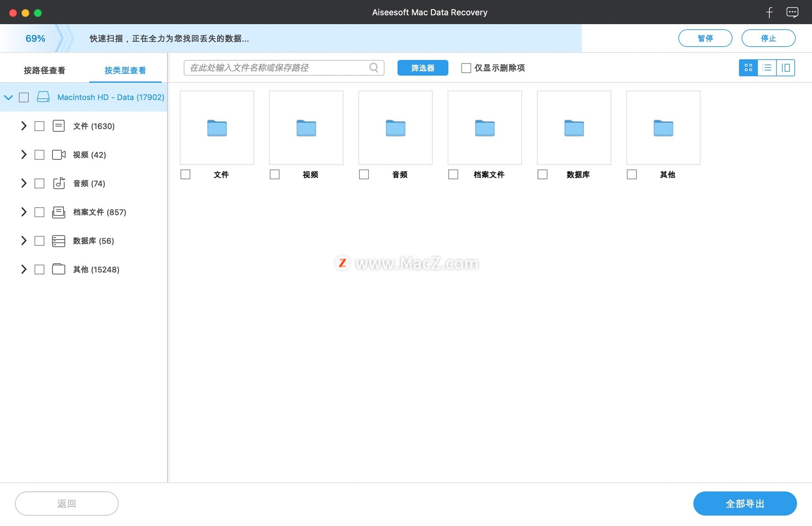
Task: Tick checkbox under 文件 folder thumbnail
Action: click(x=185, y=174)
